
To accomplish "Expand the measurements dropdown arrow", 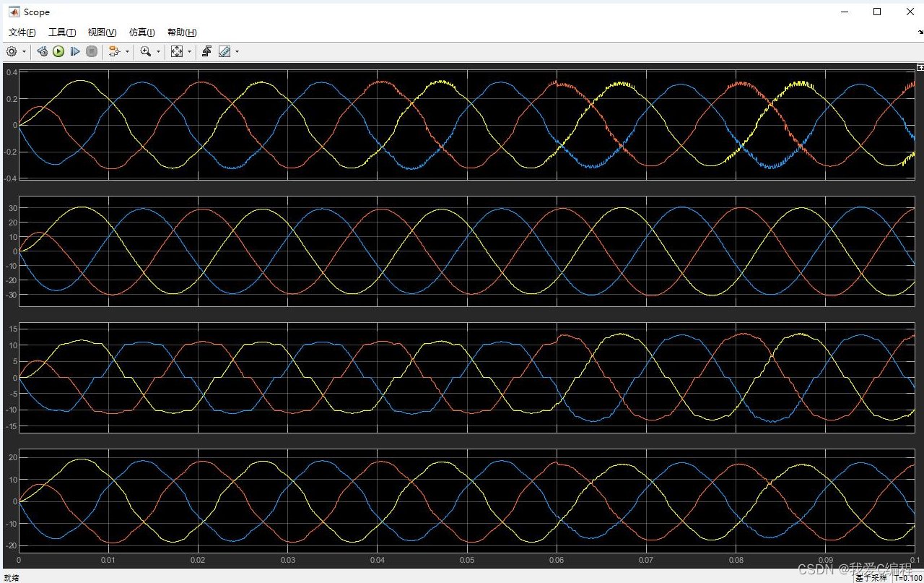I will (x=237, y=51).
